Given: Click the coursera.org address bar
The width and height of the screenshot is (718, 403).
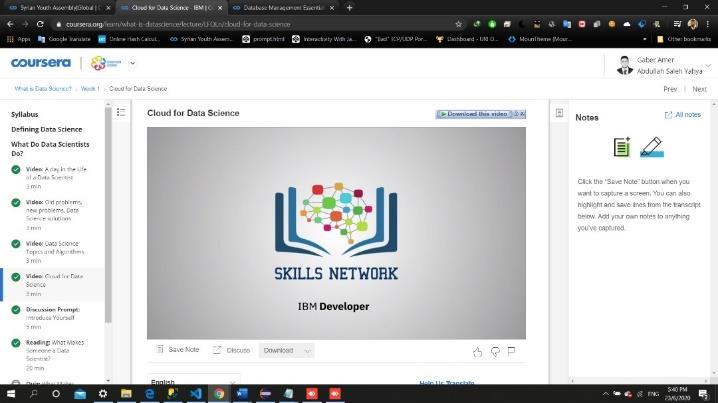Looking at the screenshot, I should pyautogui.click(x=256, y=24).
